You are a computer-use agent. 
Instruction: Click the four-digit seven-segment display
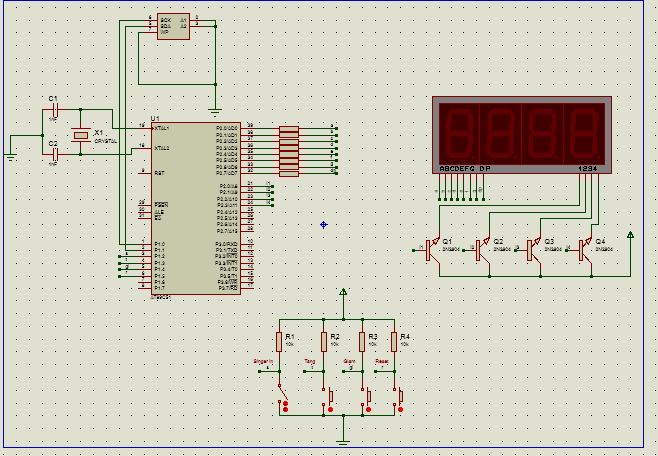pyautogui.click(x=522, y=135)
